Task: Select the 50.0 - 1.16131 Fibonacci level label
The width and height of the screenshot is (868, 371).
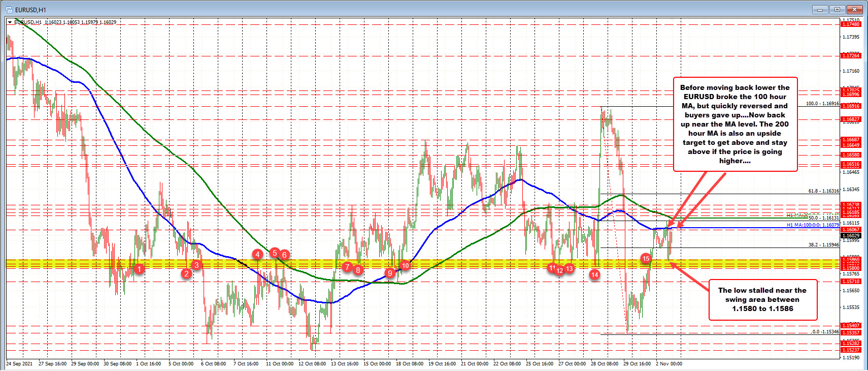Action: point(823,218)
